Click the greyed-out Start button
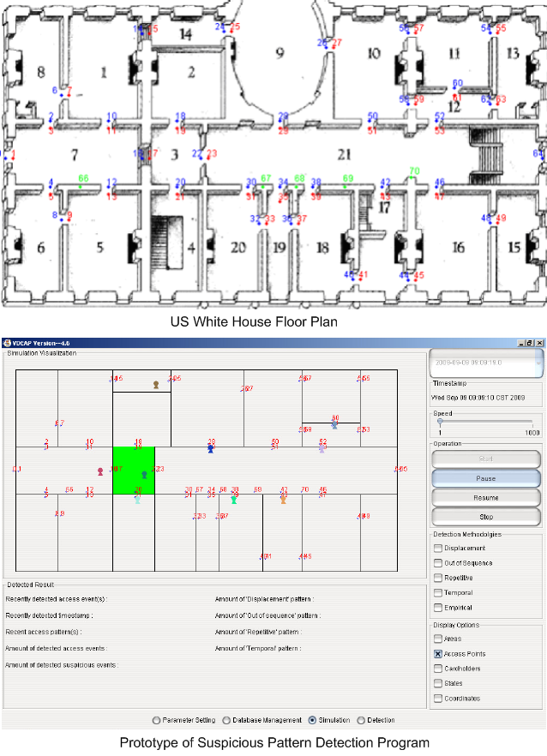547x756 pixels. tap(486, 459)
